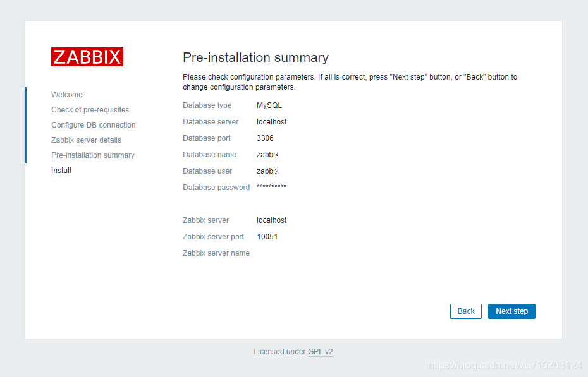Click the Database user label

207,171
